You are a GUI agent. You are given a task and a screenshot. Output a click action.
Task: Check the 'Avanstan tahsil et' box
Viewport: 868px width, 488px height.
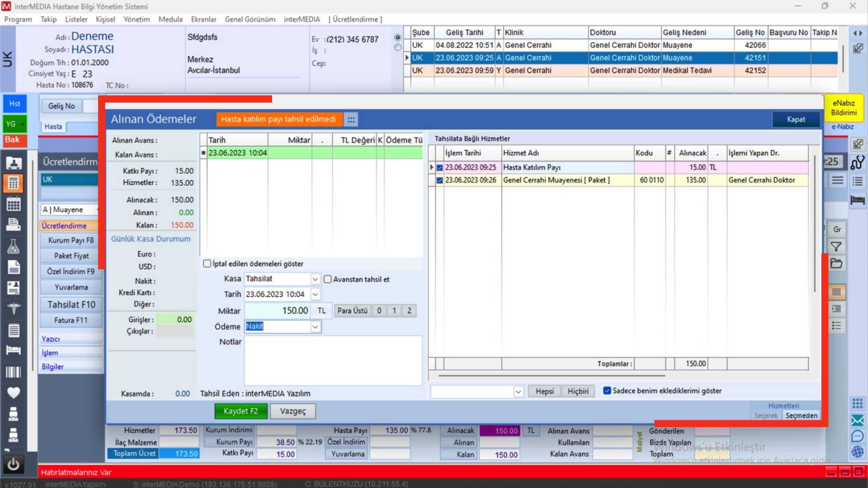point(328,279)
